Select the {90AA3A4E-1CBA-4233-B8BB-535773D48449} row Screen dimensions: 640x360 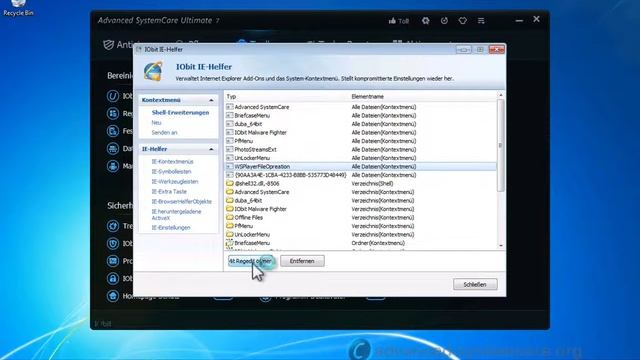click(361, 175)
